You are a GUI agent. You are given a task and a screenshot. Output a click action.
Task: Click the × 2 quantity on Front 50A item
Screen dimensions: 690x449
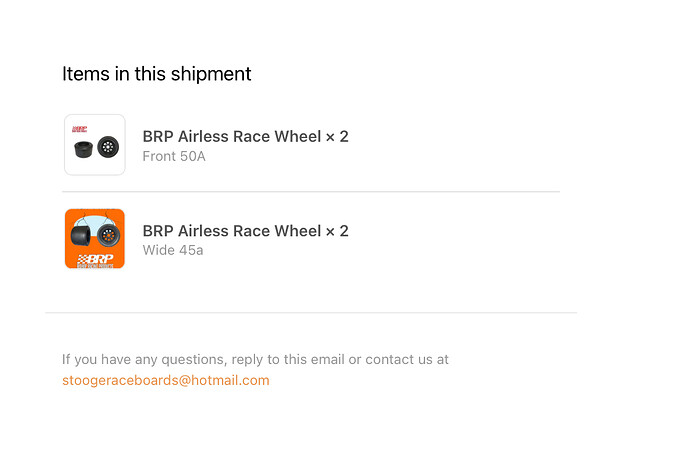[x=337, y=137]
